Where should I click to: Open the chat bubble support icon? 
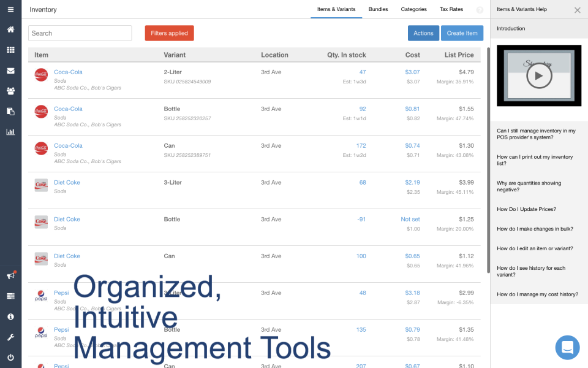coord(567,347)
